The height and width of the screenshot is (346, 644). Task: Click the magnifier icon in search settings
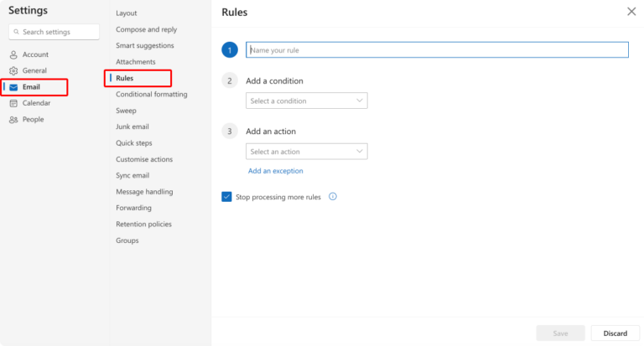17,32
